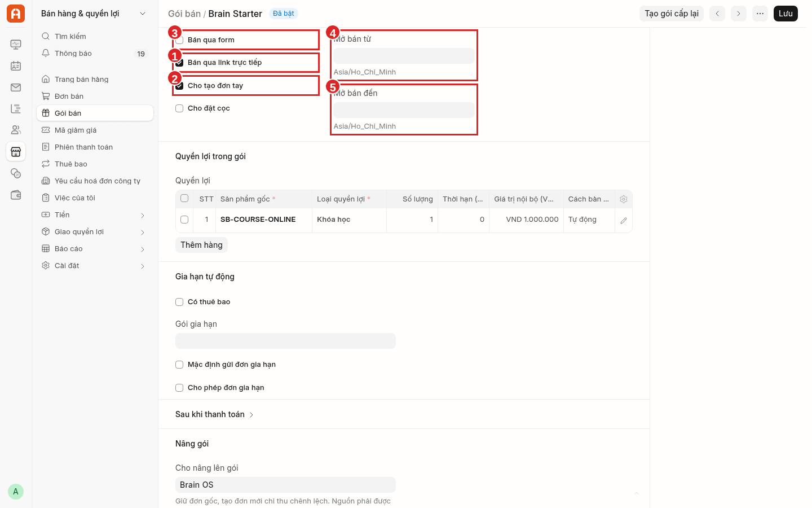Open the calendar contact icon in left rail
This screenshot has height=508, width=812.
(16, 66)
